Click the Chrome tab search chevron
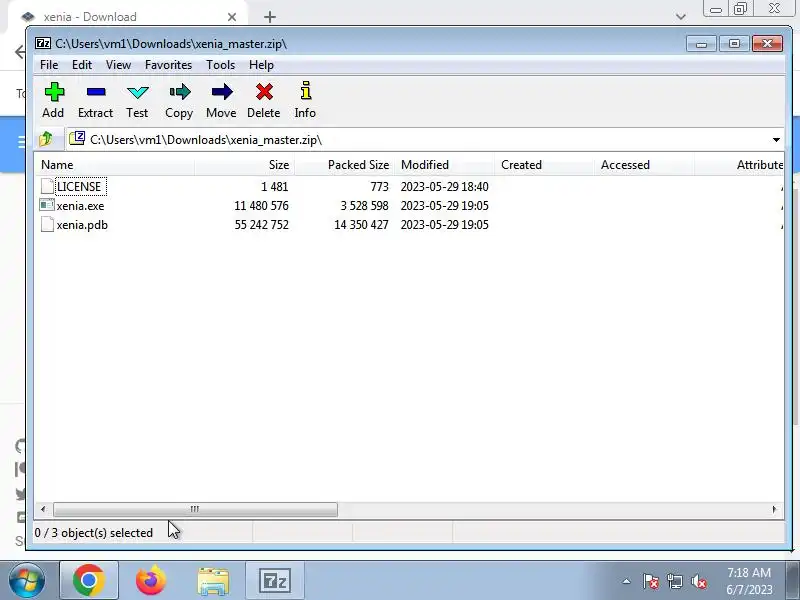Viewport: 800px width, 600px height. (680, 16)
